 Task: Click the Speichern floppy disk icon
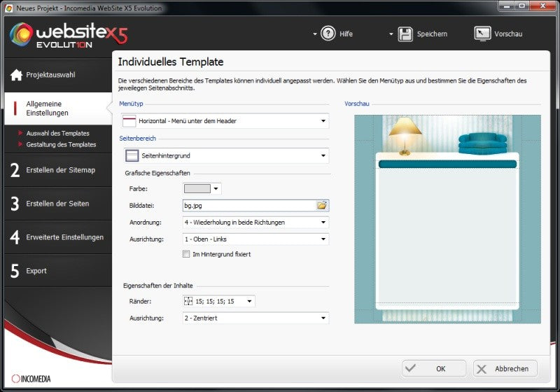[x=405, y=34]
